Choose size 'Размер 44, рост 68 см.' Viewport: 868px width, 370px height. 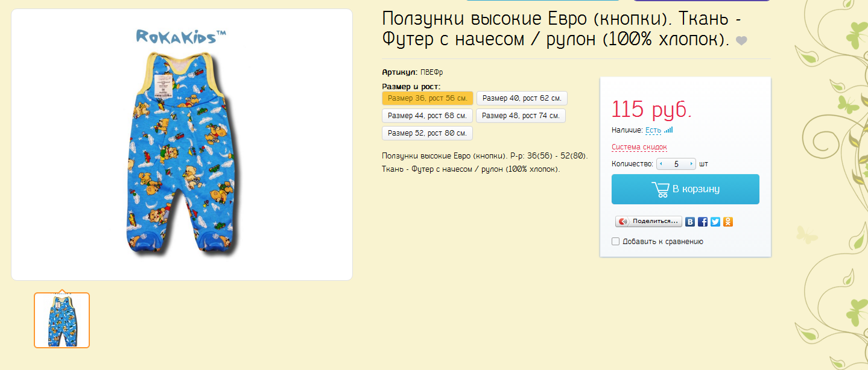click(x=427, y=116)
